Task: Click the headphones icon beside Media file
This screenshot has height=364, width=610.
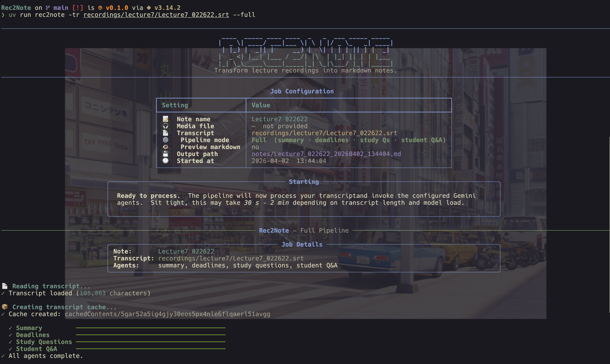Action: tap(166, 126)
